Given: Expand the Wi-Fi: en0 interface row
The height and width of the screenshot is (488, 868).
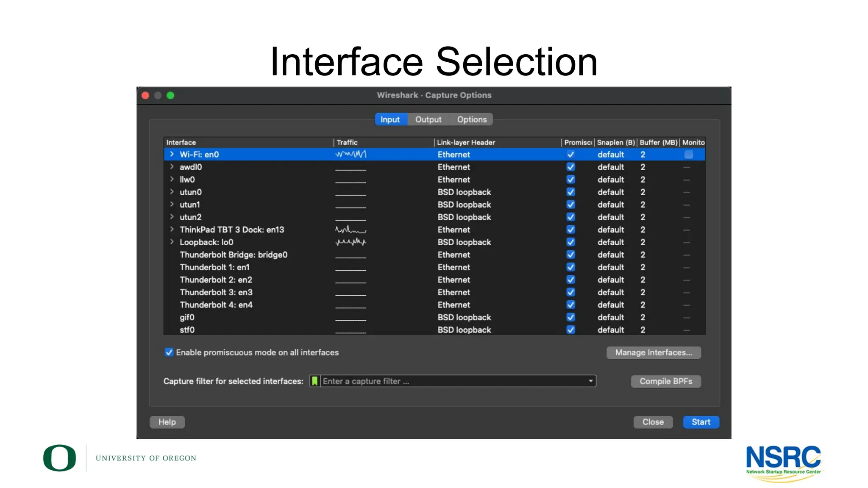Looking at the screenshot, I should click(x=172, y=154).
